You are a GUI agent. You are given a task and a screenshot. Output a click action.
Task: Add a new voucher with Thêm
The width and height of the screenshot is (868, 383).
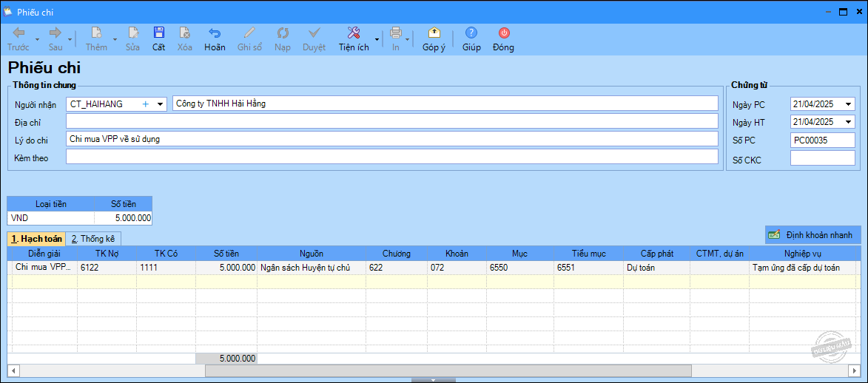pos(96,38)
